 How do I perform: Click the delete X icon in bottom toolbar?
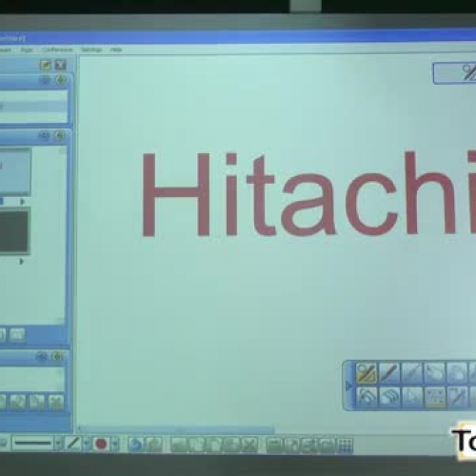(x=249, y=445)
